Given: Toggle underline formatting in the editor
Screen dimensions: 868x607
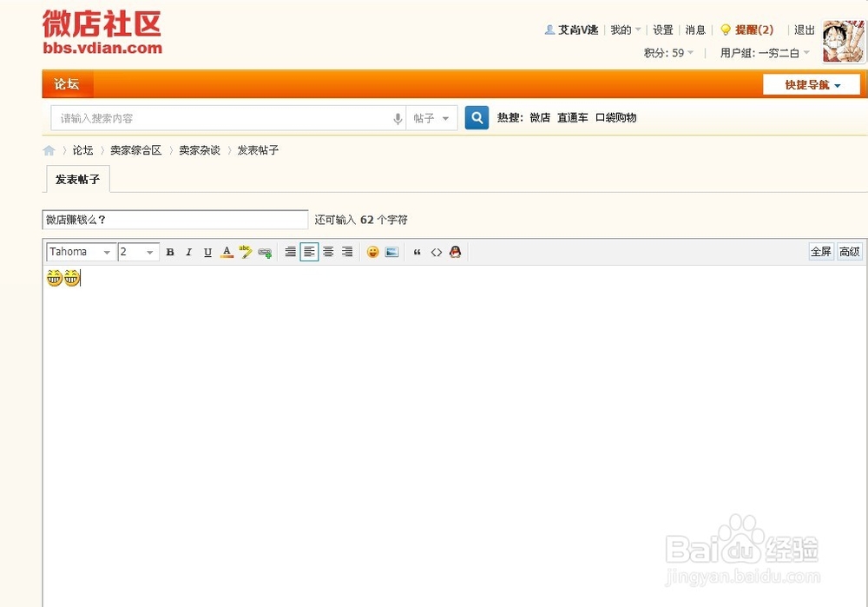Looking at the screenshot, I should [x=207, y=252].
